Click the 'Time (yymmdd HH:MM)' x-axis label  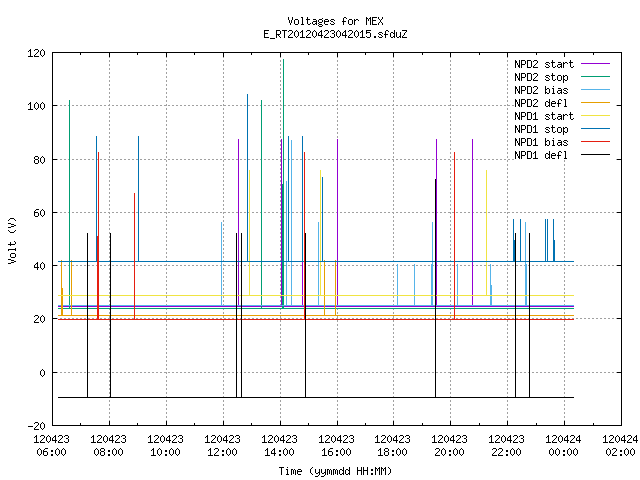[x=335, y=471]
